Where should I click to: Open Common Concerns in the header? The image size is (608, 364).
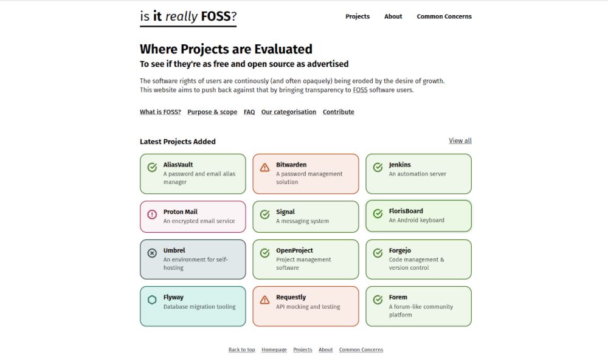[x=444, y=16]
